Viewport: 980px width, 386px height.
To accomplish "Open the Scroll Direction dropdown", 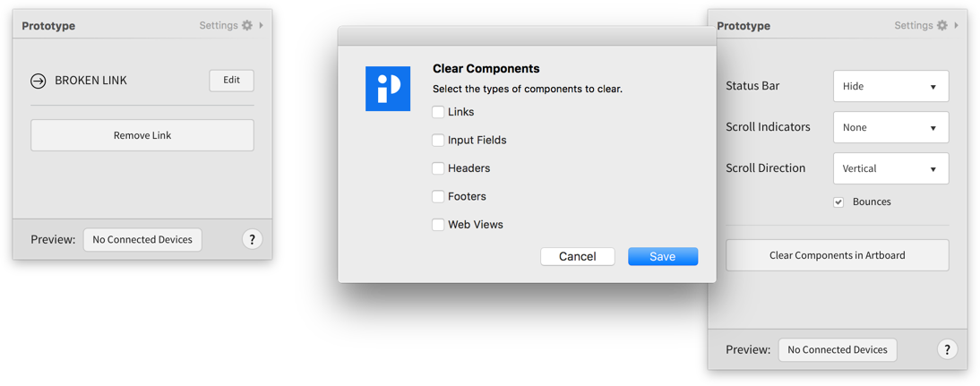I will click(x=890, y=168).
